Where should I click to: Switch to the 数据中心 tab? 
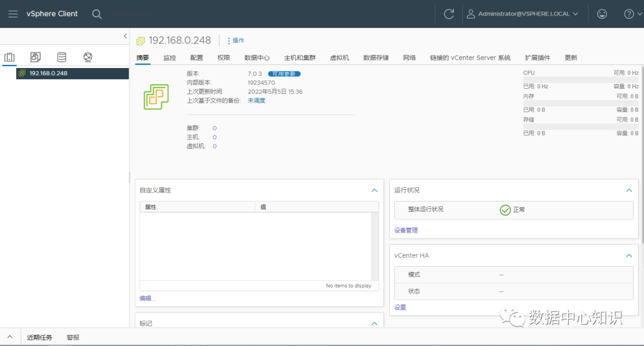coord(256,57)
